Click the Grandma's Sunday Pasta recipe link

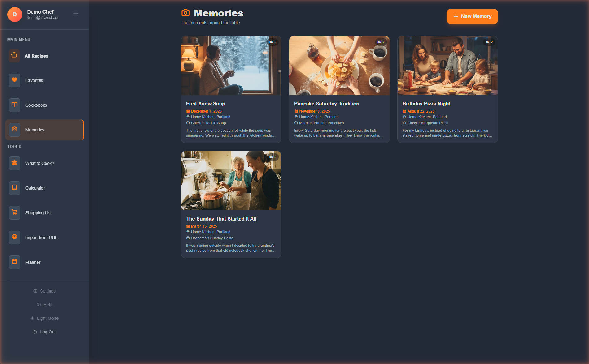click(x=212, y=238)
